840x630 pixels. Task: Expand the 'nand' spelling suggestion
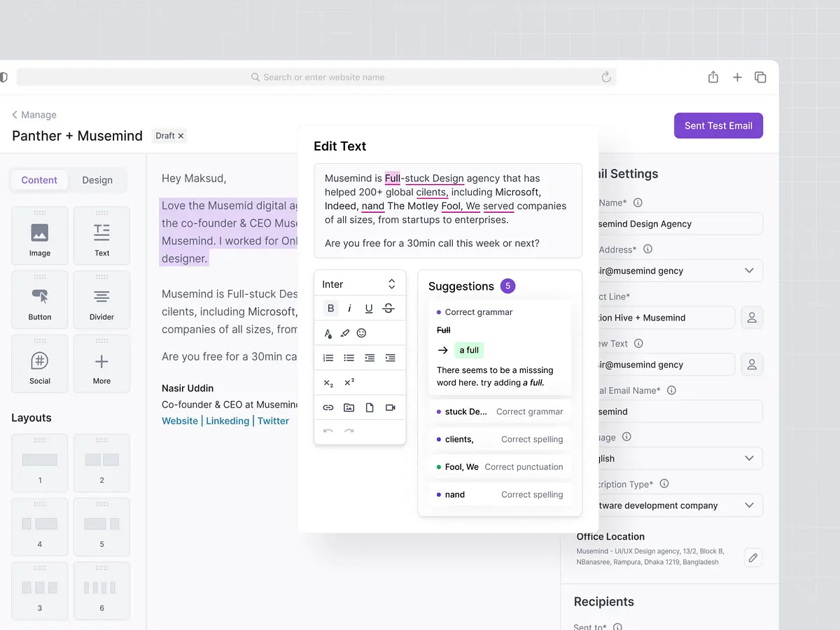point(500,494)
